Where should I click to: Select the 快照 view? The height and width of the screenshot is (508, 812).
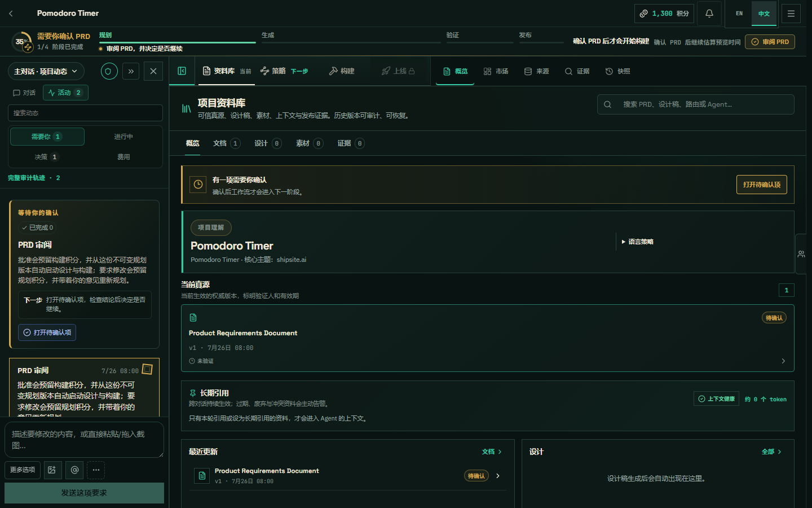coord(617,71)
